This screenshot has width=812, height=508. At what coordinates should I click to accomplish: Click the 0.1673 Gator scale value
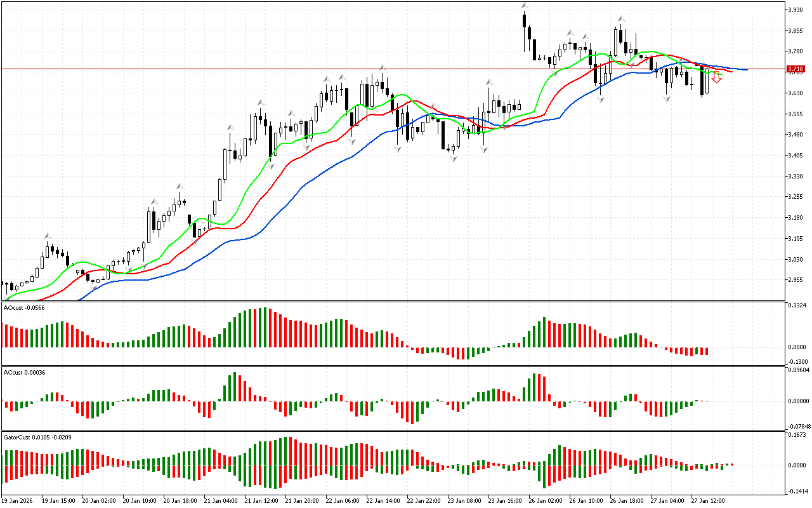797,436
